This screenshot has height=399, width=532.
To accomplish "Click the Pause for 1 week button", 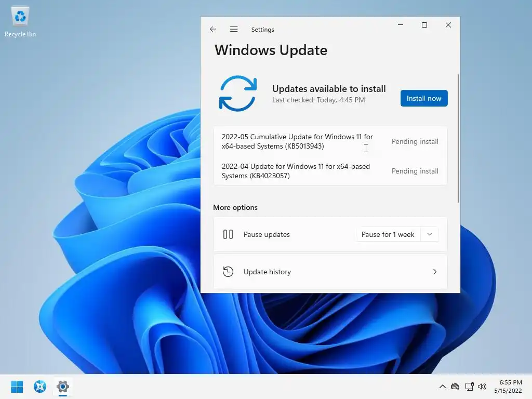I will [x=388, y=234].
